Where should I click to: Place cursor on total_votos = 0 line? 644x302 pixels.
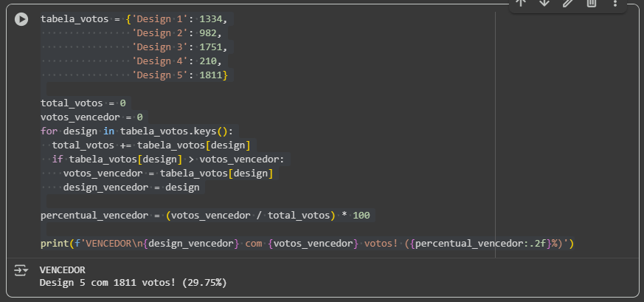coord(83,103)
